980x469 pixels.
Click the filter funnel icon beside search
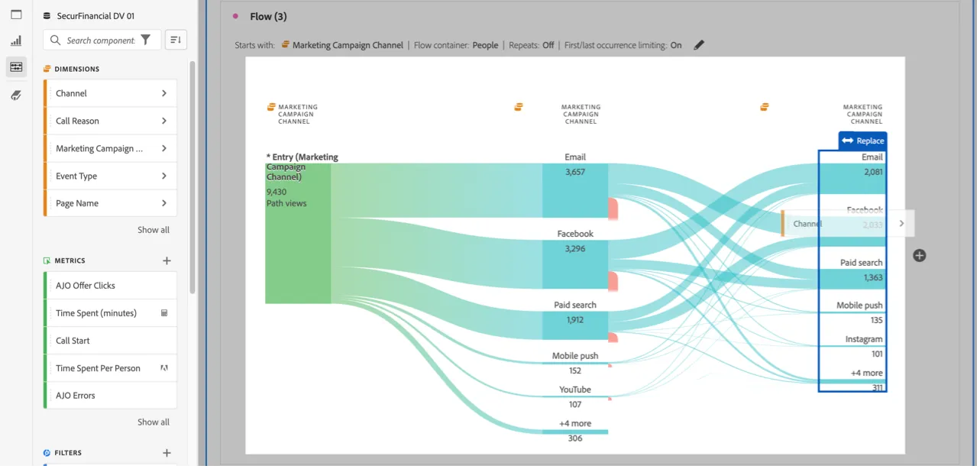point(146,40)
